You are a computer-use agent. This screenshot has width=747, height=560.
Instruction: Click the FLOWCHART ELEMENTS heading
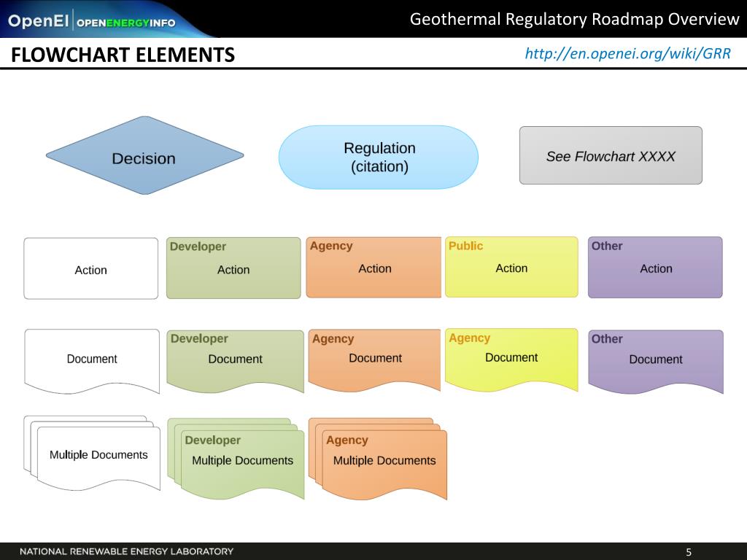123,55
